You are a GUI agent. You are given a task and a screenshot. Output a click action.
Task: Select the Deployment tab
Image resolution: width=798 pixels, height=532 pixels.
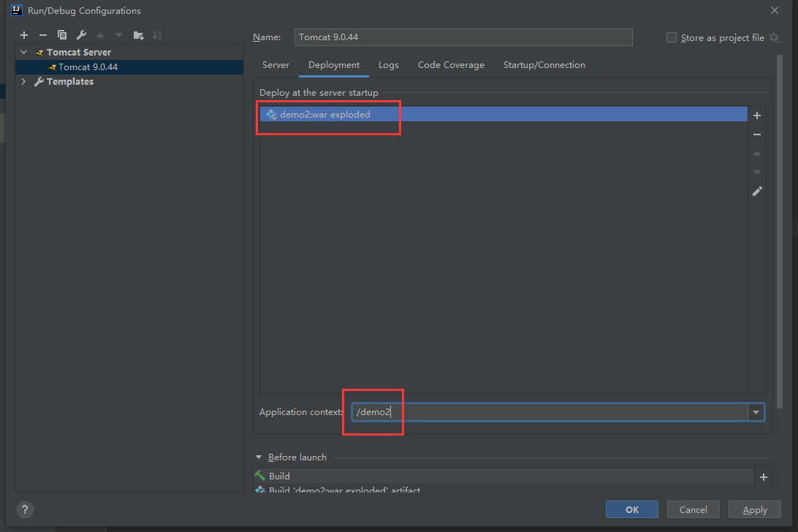334,65
